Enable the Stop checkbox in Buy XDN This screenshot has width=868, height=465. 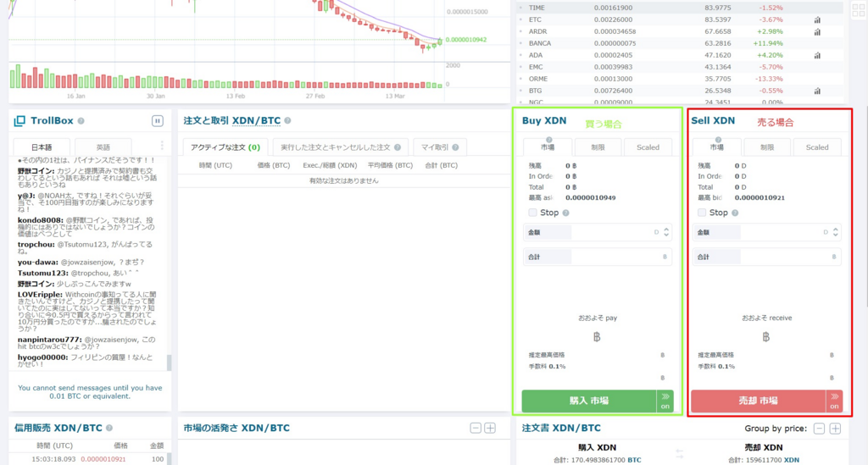point(531,213)
